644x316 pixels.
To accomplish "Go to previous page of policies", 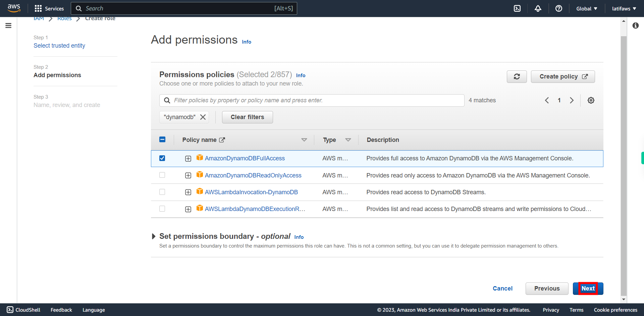I will coord(547,100).
